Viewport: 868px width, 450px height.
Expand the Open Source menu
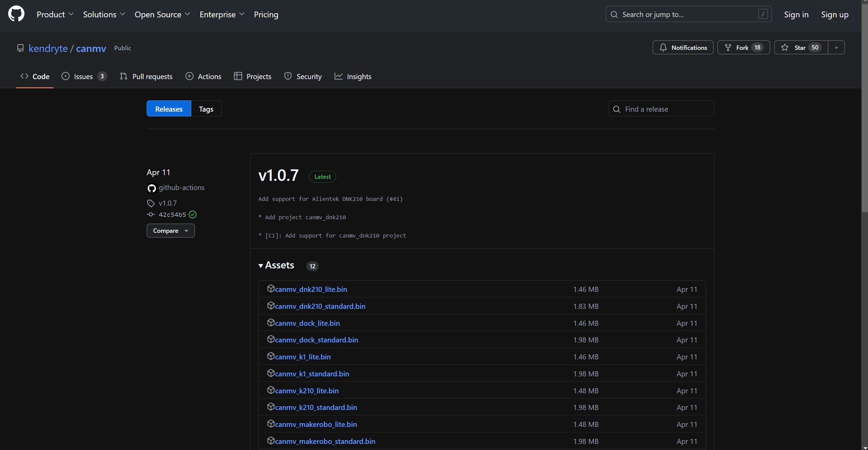pos(162,15)
